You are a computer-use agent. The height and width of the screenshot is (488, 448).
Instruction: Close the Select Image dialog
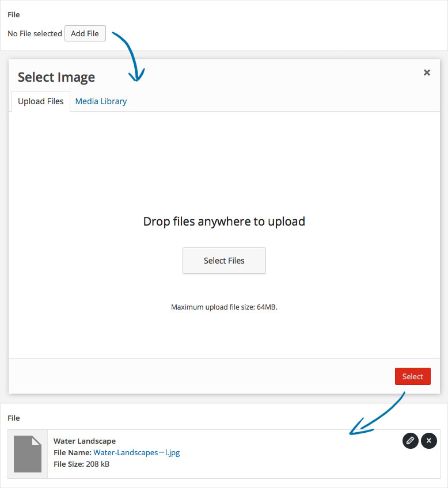click(x=427, y=73)
